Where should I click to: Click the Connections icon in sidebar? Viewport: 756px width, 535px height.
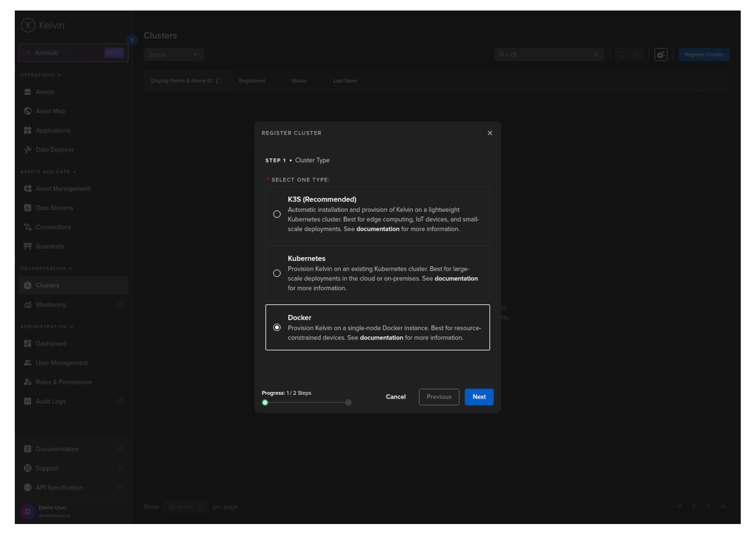tap(28, 227)
